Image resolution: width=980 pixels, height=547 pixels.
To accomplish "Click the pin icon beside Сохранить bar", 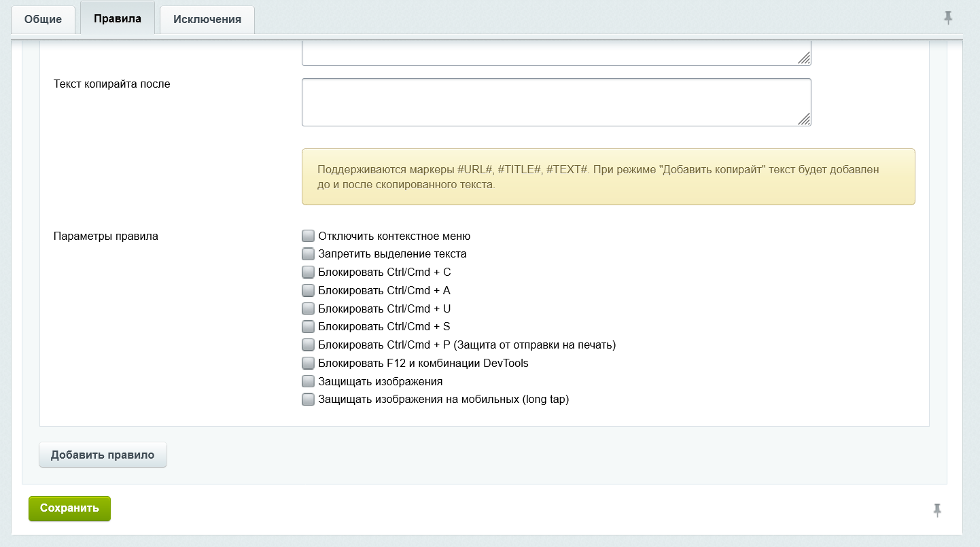I will point(937,510).
